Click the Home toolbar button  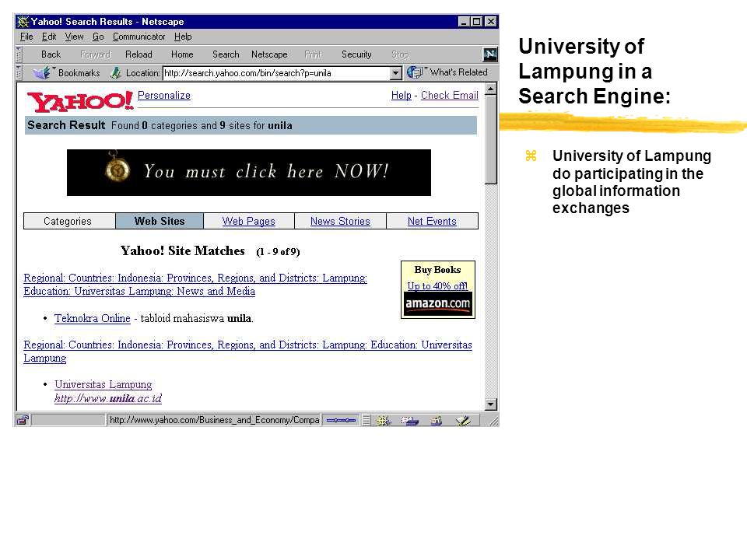(x=182, y=54)
